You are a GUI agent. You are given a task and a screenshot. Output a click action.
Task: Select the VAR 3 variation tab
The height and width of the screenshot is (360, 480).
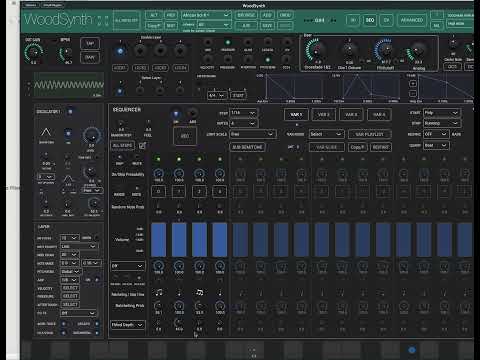pos(351,115)
